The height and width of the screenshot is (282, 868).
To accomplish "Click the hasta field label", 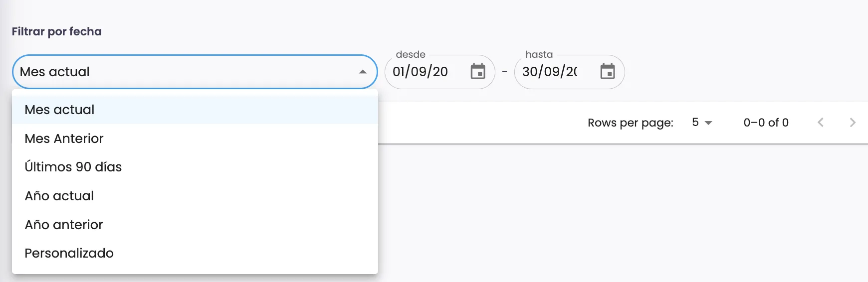I will click(x=539, y=54).
